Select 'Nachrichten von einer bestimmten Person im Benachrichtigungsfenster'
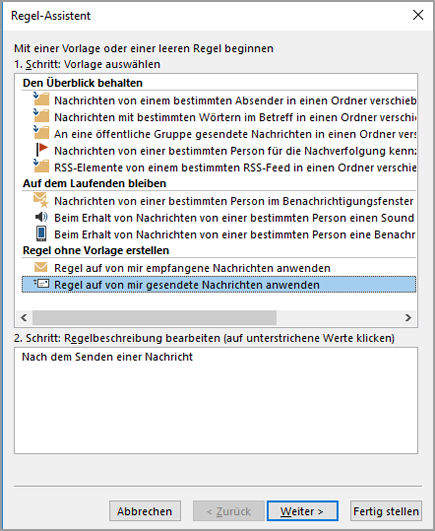The image size is (435, 531). tap(234, 201)
